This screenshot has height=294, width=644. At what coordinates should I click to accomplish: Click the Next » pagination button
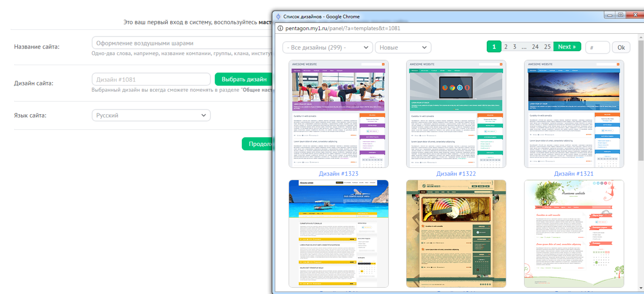pyautogui.click(x=567, y=47)
